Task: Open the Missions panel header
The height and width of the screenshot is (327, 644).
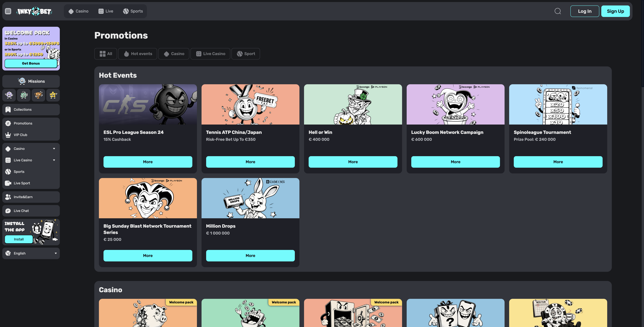Action: click(x=31, y=81)
